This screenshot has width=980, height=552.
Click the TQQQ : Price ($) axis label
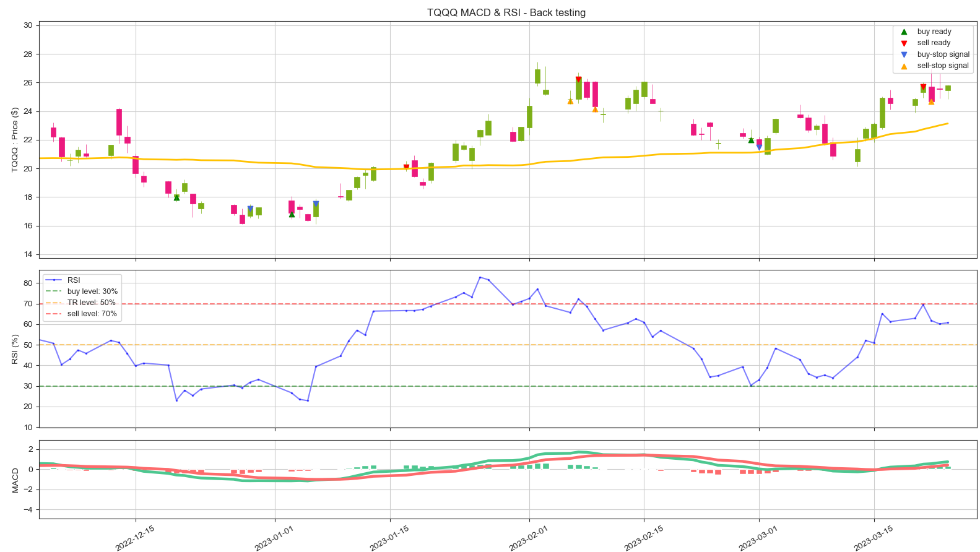[x=15, y=139]
